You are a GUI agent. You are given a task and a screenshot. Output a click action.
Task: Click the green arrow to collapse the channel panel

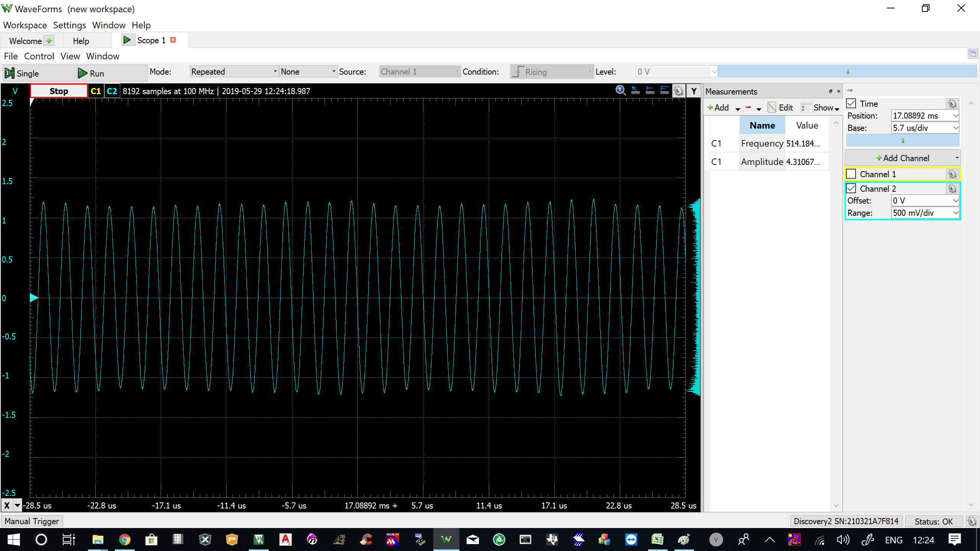[850, 91]
